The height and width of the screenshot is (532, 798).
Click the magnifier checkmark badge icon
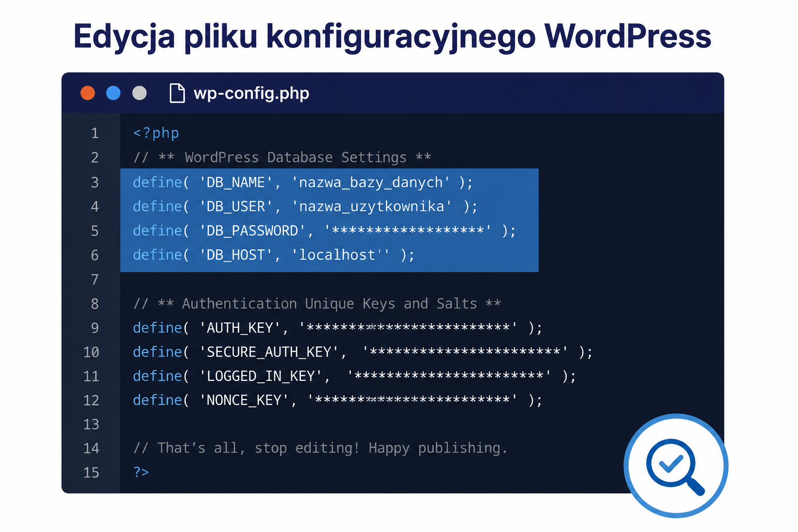(x=675, y=465)
